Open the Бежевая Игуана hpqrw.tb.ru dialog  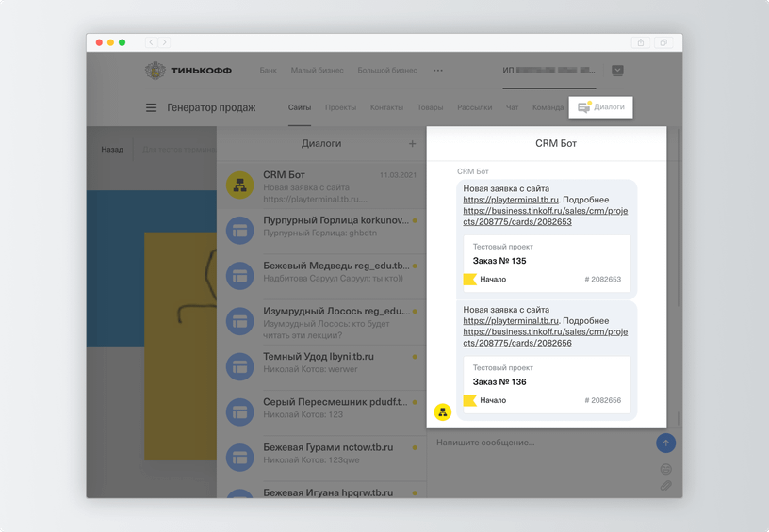321,491
